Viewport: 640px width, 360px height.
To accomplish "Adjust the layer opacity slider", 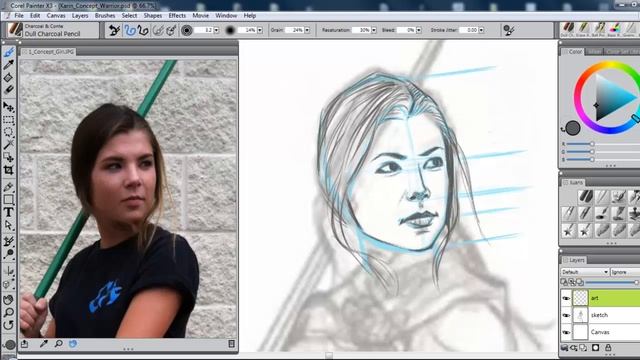I will click(612, 282).
